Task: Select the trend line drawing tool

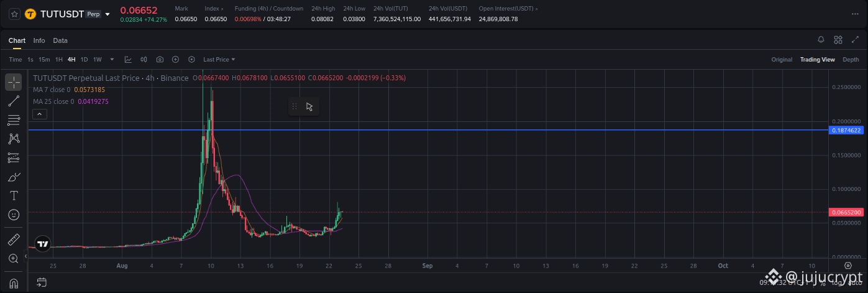Action: pyautogui.click(x=14, y=101)
